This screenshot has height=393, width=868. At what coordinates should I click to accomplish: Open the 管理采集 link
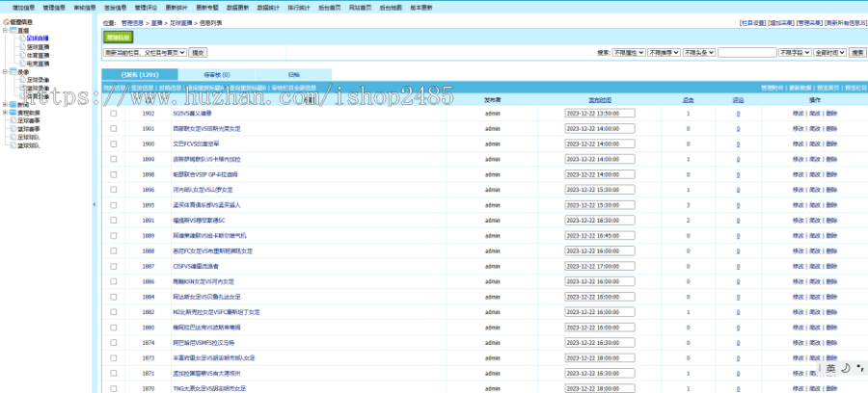(809, 23)
